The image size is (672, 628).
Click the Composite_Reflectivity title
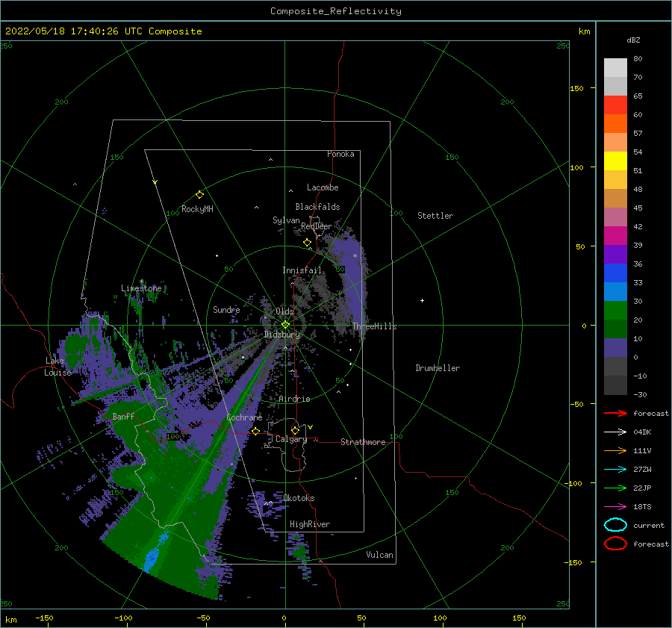(x=336, y=11)
